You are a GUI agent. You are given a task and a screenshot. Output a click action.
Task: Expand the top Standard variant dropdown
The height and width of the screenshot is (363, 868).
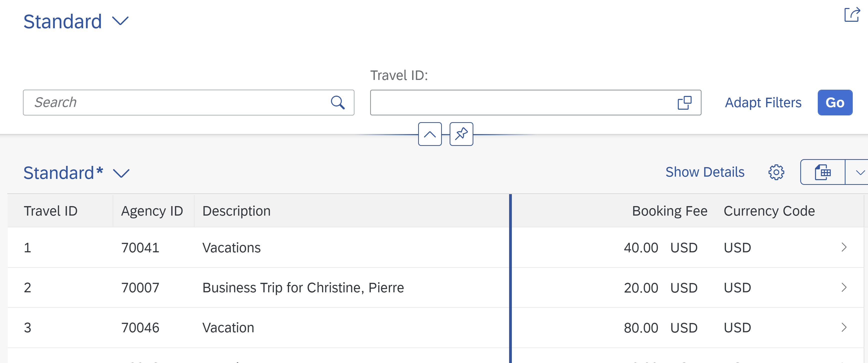120,21
